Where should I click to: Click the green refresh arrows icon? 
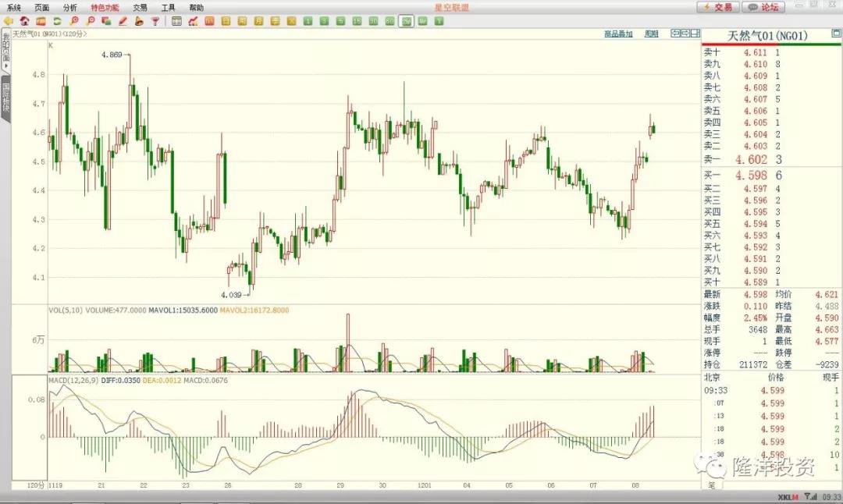point(57,21)
